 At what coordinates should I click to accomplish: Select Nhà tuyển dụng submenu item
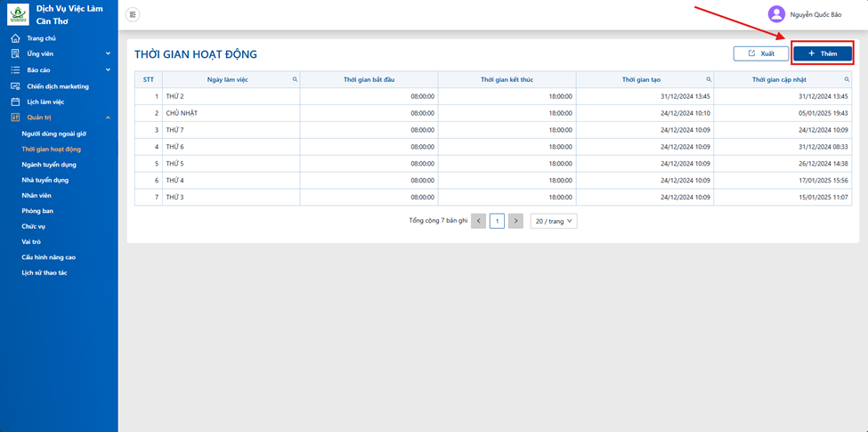click(45, 180)
